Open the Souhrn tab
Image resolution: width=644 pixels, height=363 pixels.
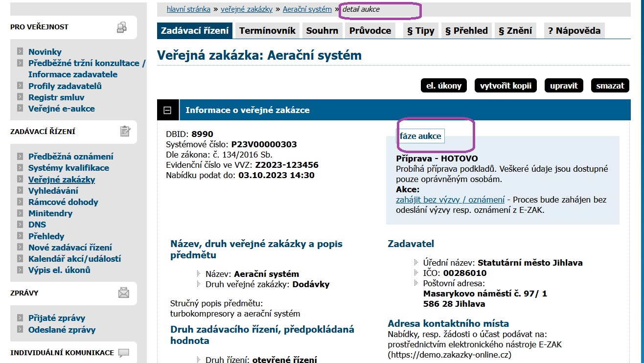(x=322, y=31)
